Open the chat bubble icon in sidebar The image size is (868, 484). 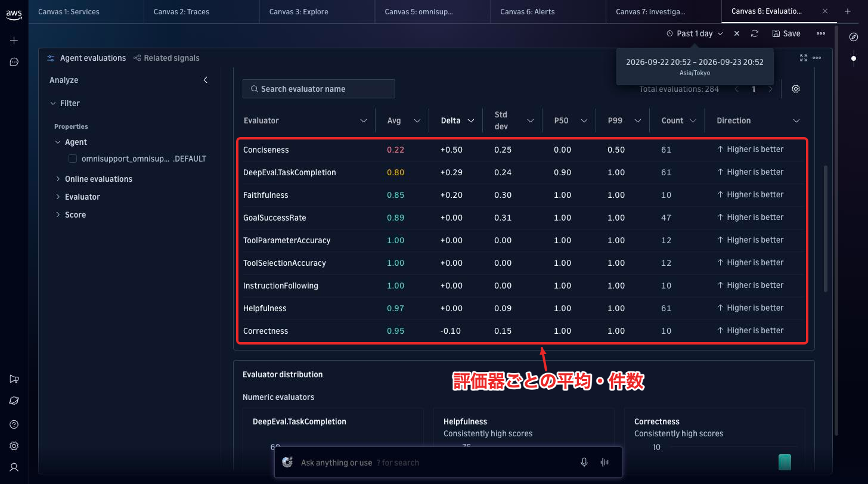coord(14,62)
